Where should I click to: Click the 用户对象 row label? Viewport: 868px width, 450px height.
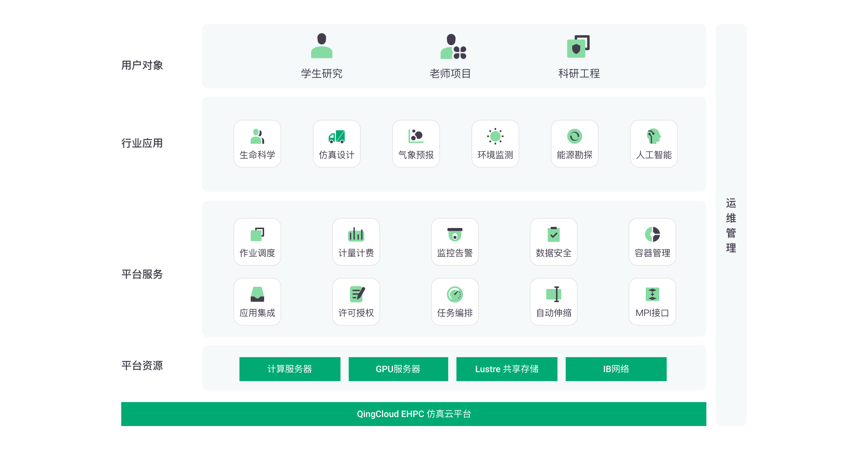[x=142, y=65]
